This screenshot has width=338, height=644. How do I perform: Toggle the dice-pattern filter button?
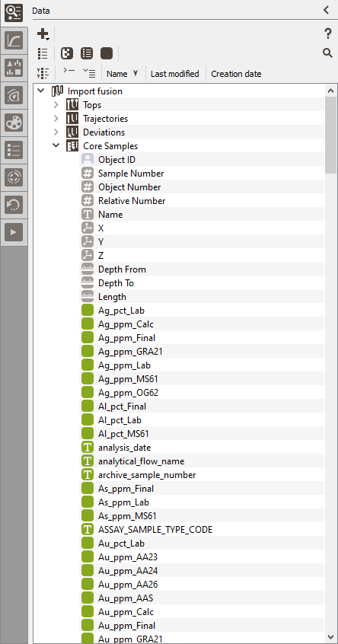pos(67,53)
